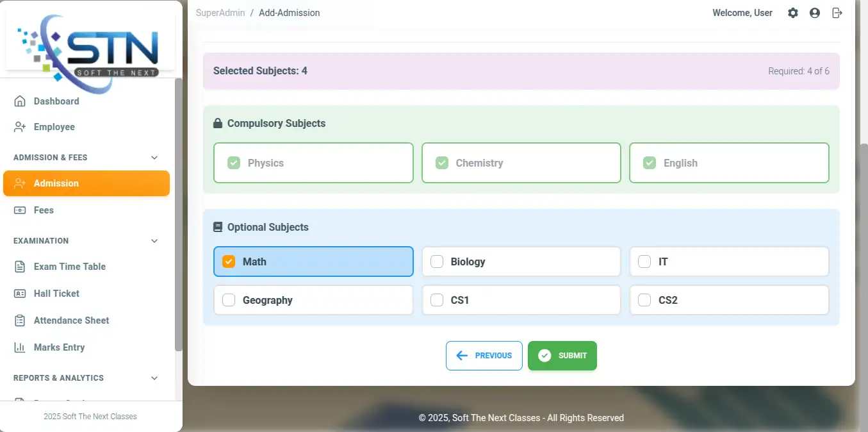Image resolution: width=868 pixels, height=432 pixels.
Task: Go back with the Previous button
Action: 484,356
